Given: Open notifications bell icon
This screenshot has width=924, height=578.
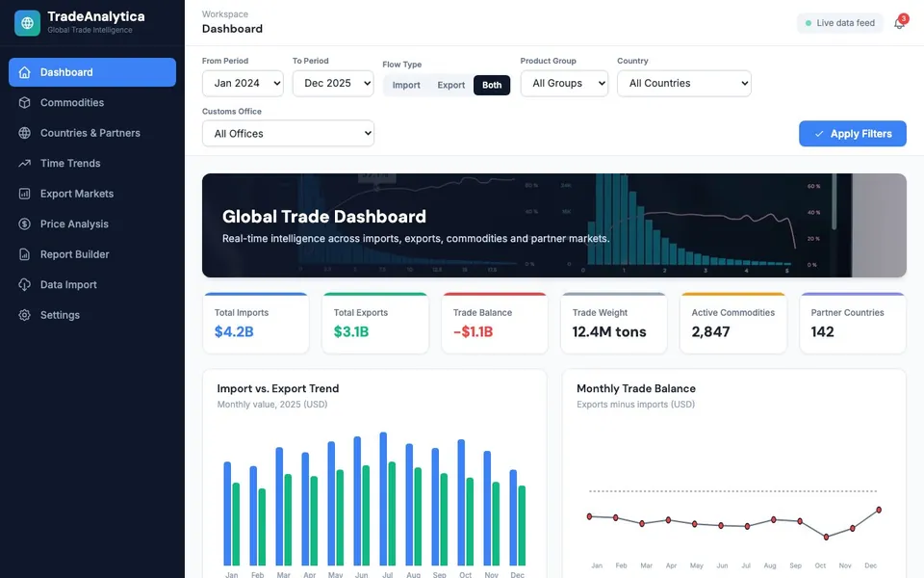Looking at the screenshot, I should [x=899, y=24].
